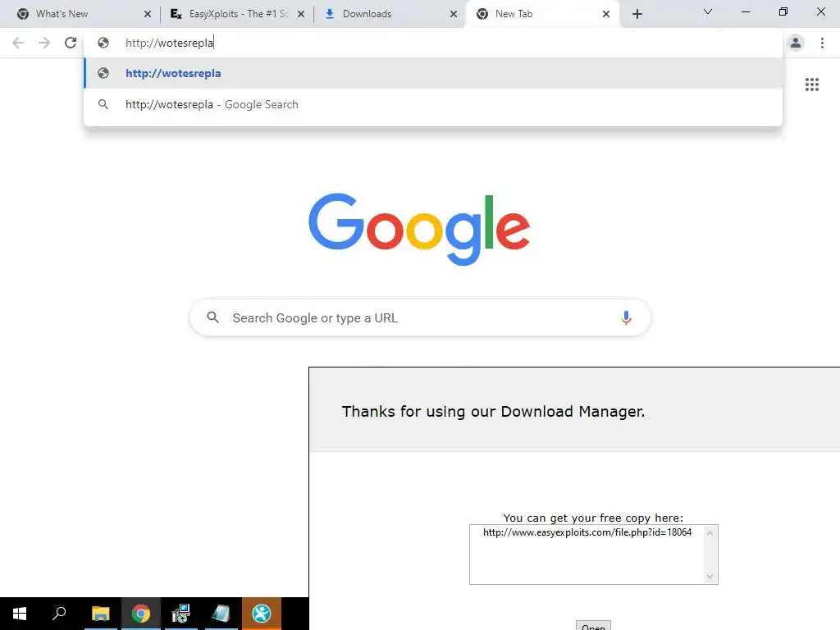840x630 pixels.
Task: Click the You can get your free copy here text
Action: pos(593,518)
